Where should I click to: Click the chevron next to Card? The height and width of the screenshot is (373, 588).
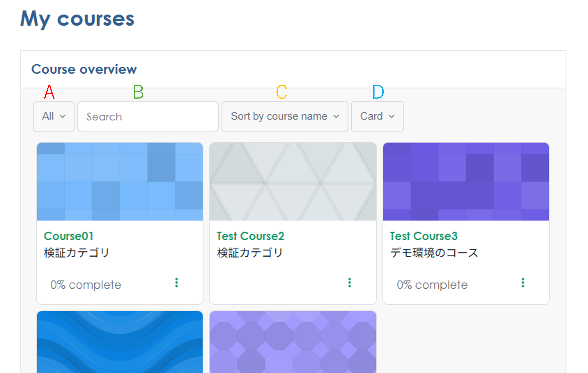coord(392,116)
